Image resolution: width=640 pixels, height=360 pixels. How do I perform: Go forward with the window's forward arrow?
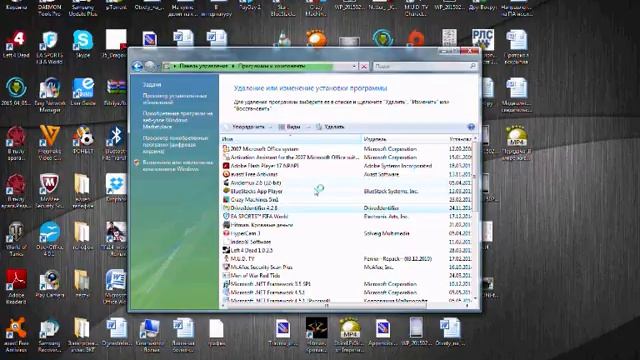point(150,66)
